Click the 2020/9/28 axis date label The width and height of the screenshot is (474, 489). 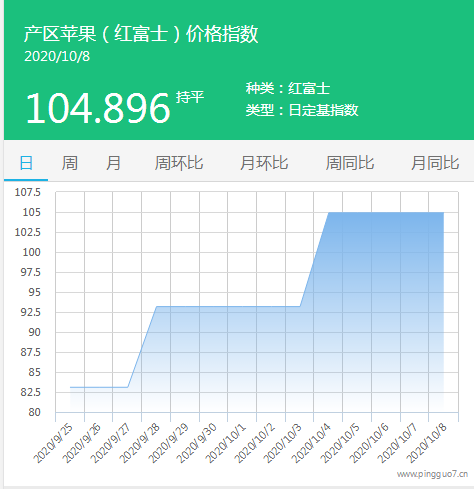tap(140, 444)
